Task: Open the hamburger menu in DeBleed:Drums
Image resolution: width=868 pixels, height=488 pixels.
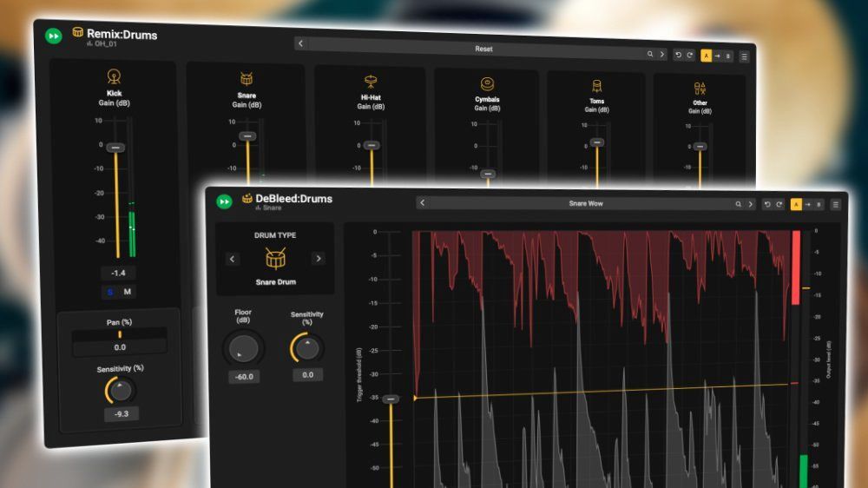Action: tap(835, 205)
